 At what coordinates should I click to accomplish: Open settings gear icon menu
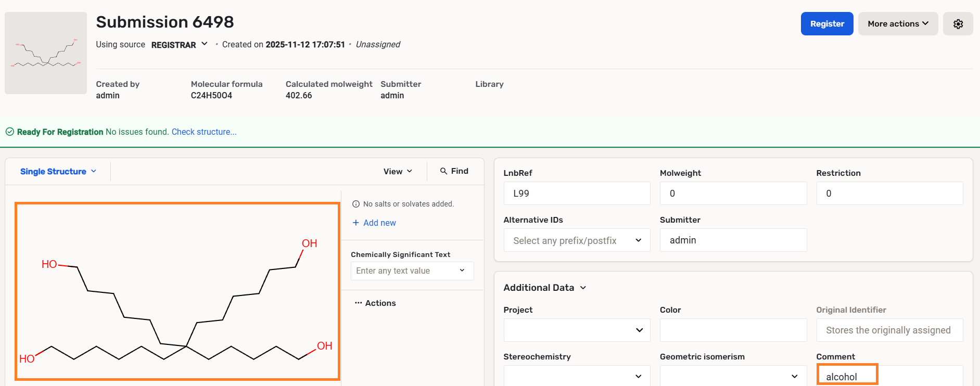click(x=958, y=24)
